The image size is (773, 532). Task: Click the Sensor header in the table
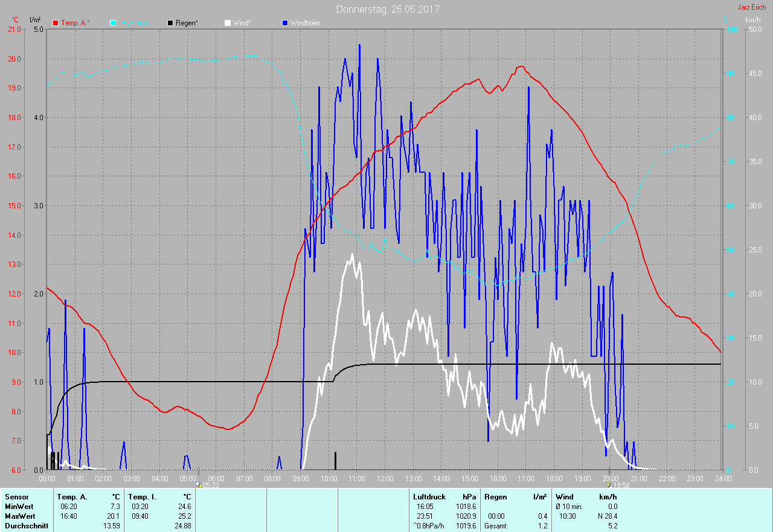16,497
